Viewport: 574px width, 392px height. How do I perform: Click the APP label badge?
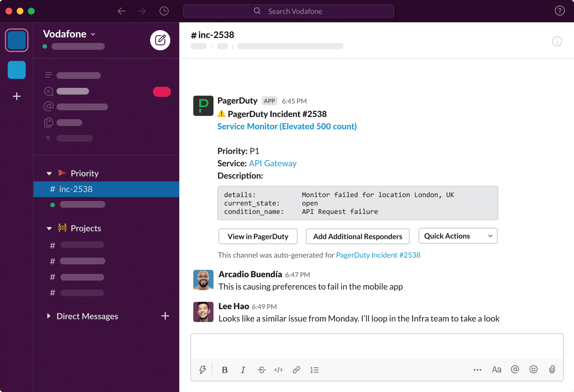click(269, 101)
